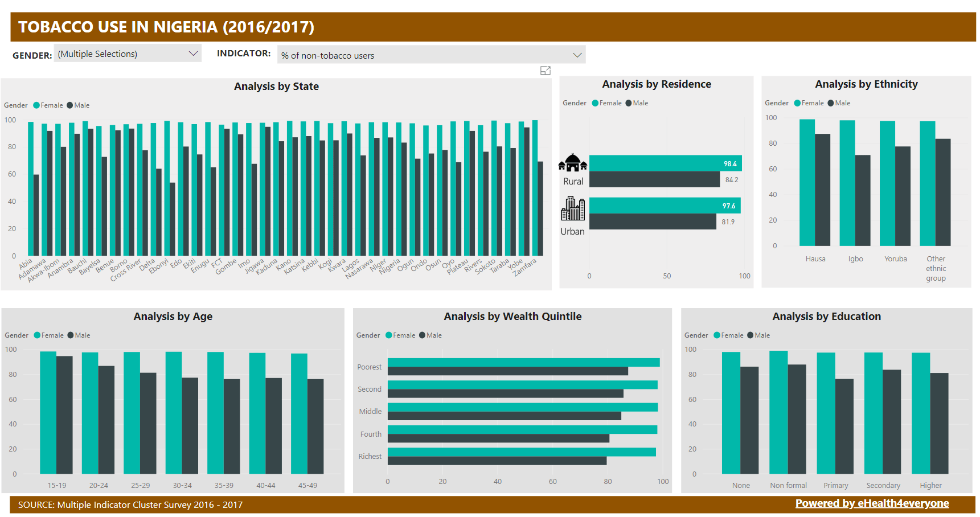This screenshot has width=980, height=517.
Task: Toggle Male legend entry in Analysis by State
Action: pos(79,105)
